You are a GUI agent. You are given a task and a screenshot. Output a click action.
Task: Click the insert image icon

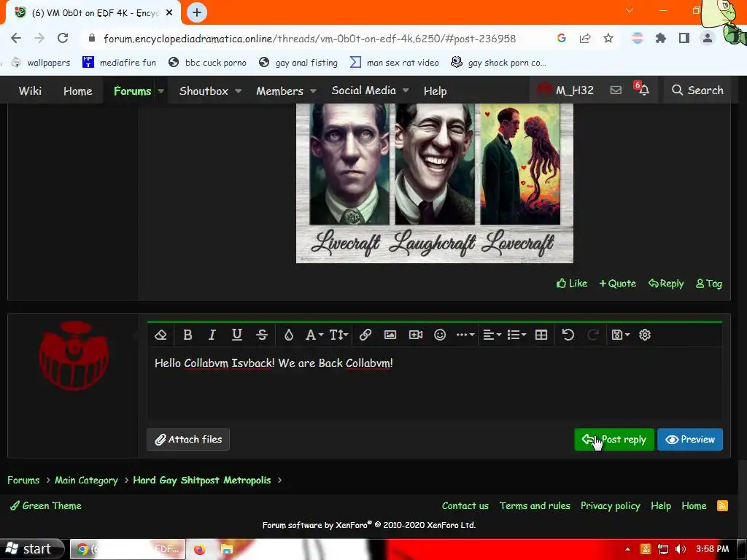click(390, 335)
